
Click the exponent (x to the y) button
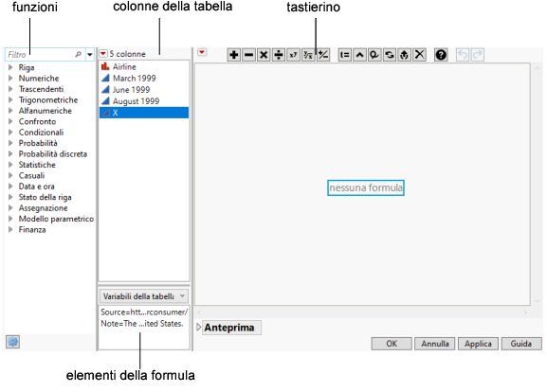coord(293,55)
